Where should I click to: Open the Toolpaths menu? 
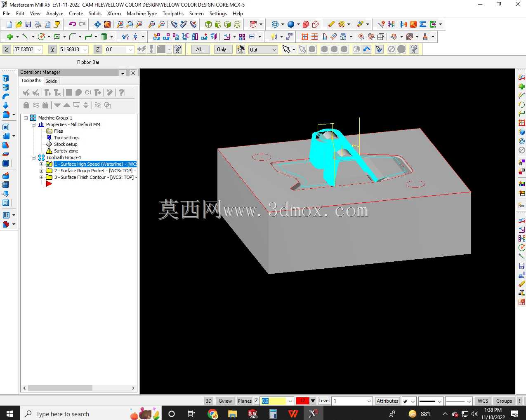click(x=173, y=14)
